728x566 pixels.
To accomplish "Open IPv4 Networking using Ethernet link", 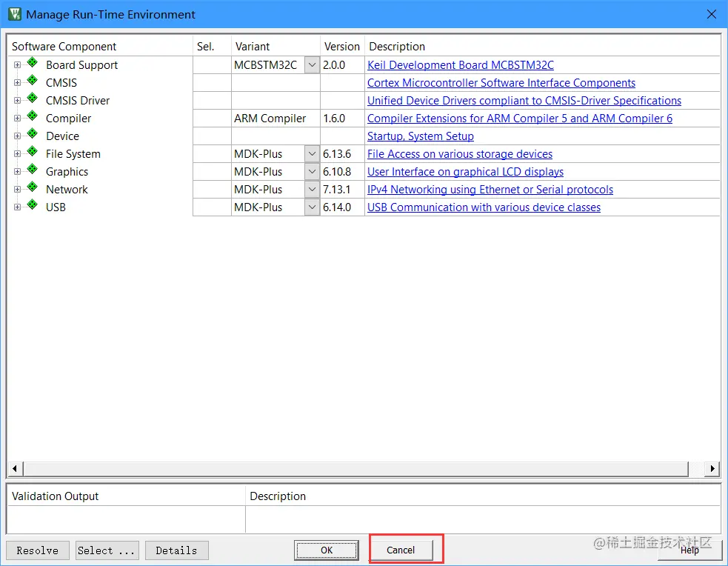I will tap(490, 190).
